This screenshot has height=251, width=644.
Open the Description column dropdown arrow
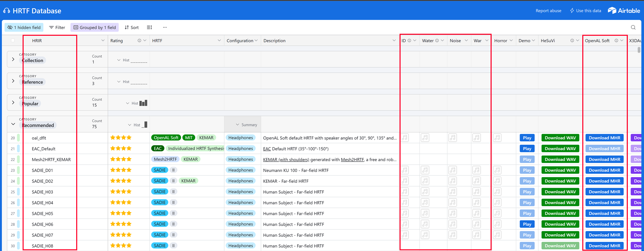394,40
